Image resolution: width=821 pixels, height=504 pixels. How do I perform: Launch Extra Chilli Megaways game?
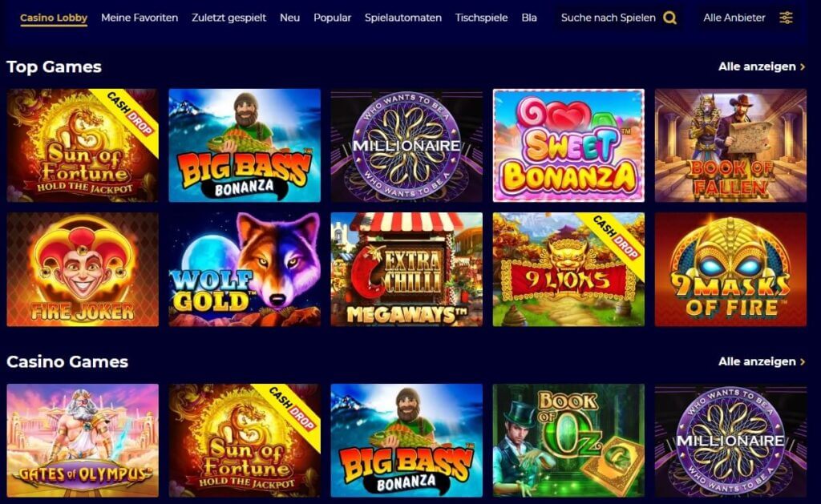coord(406,269)
